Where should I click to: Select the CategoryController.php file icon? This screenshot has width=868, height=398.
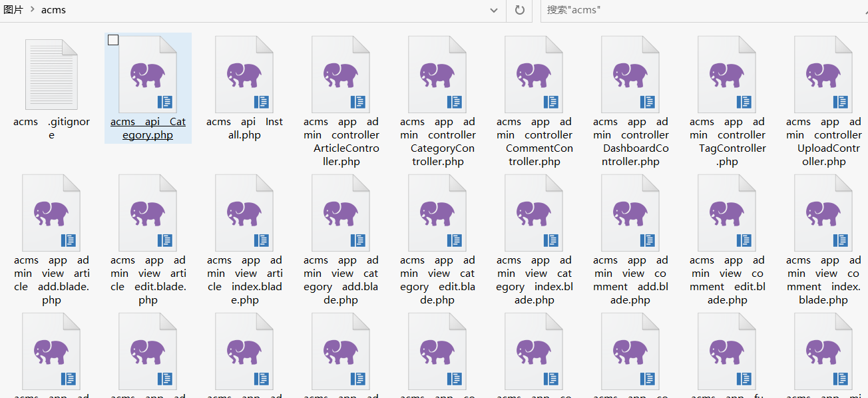tap(437, 74)
